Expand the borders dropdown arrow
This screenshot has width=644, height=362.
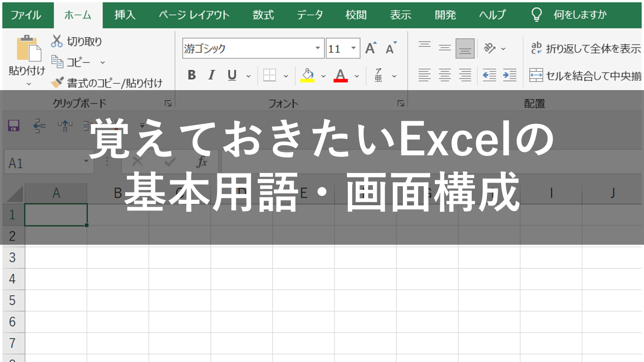(286, 76)
